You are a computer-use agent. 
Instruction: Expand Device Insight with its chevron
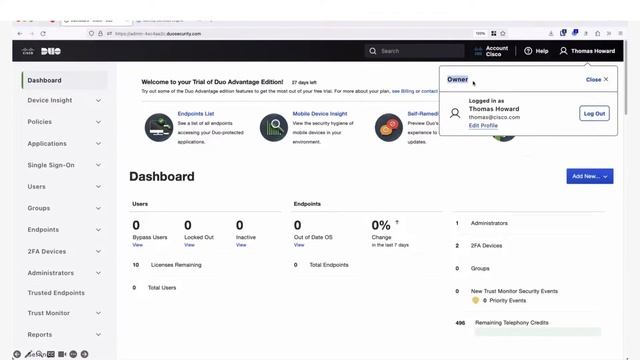98,100
